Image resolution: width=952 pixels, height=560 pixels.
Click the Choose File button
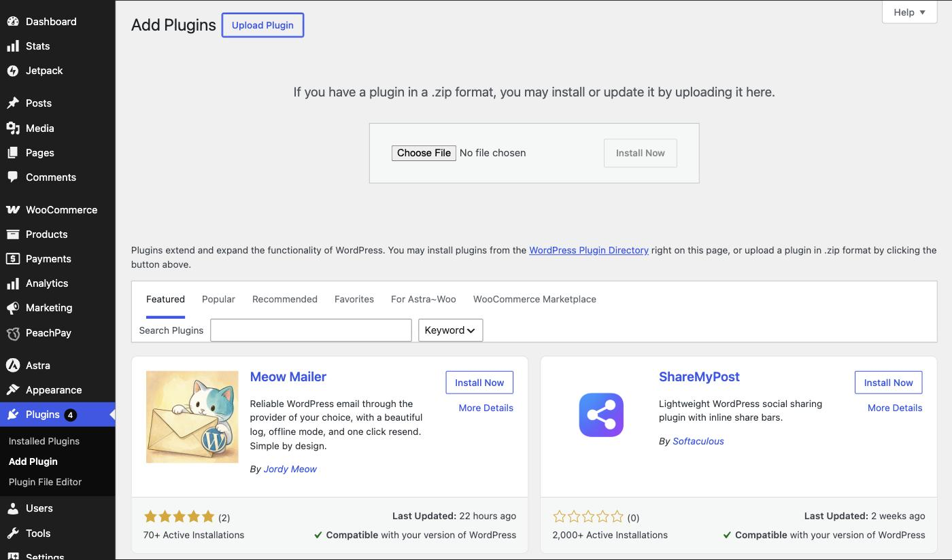click(424, 153)
